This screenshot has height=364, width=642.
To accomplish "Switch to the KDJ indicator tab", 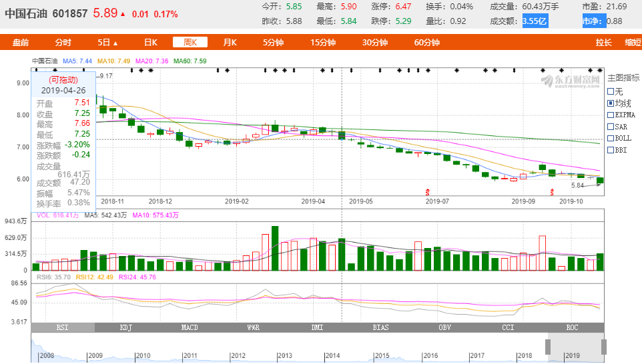I will (126, 327).
